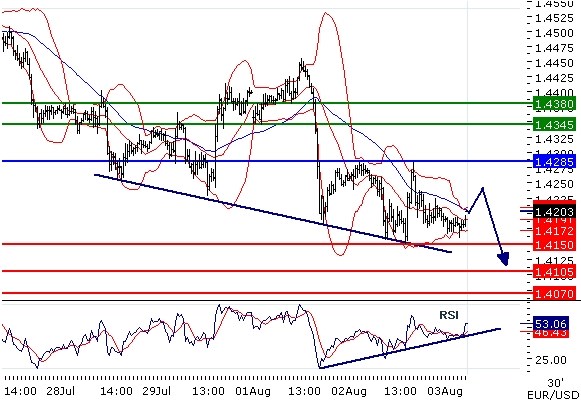The width and height of the screenshot is (581, 405).
Task: Click the 30' timeframe label
Action: click(x=555, y=383)
